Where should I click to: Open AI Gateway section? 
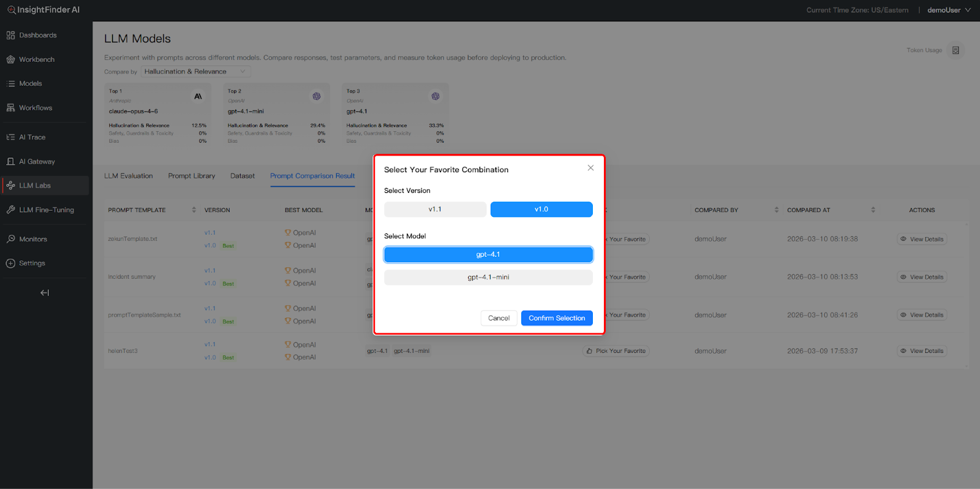[37, 162]
